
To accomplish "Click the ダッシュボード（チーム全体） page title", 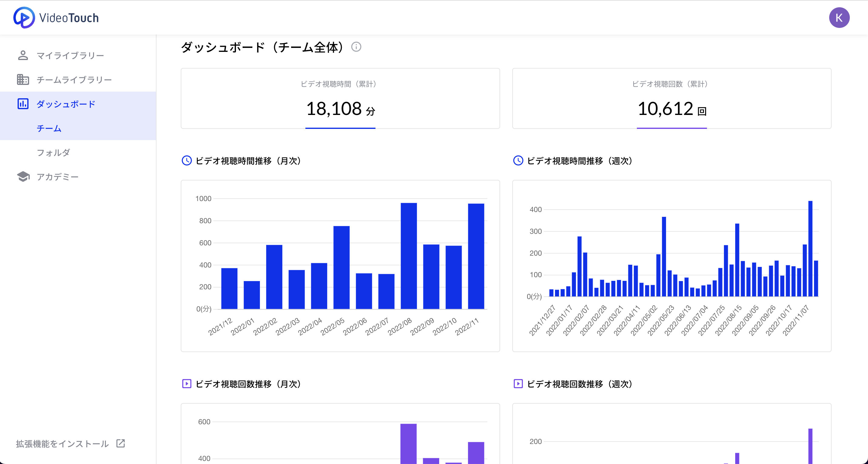I will (x=262, y=47).
